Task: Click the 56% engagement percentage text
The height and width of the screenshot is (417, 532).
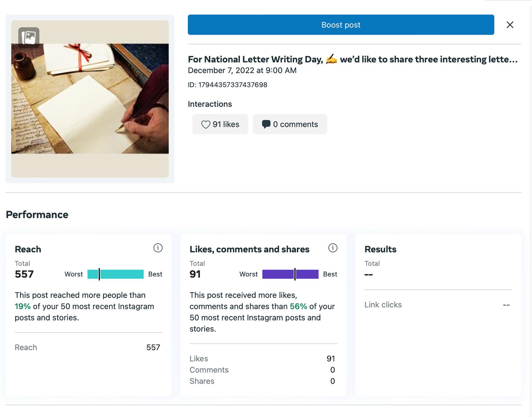Action: tap(298, 306)
